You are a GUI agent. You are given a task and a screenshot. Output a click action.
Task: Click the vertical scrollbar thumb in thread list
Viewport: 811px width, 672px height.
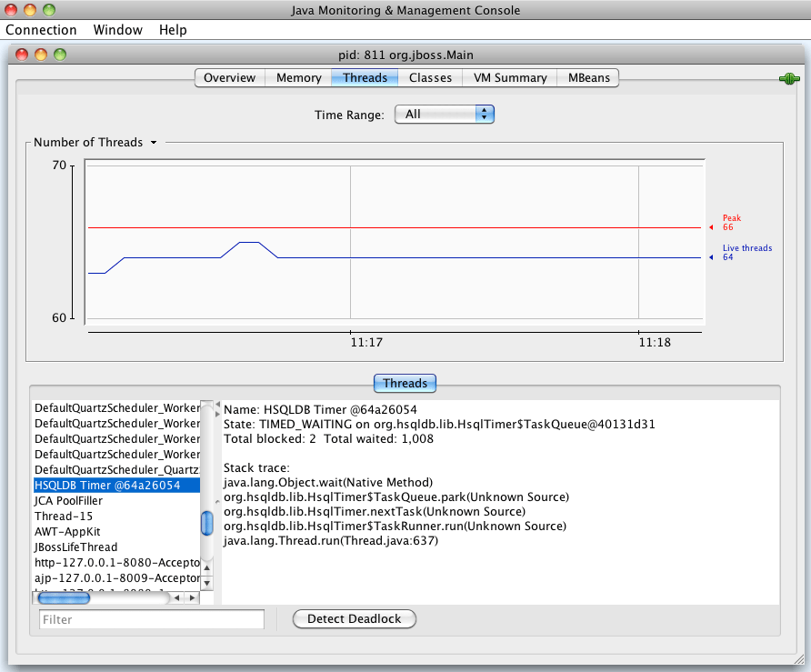click(206, 523)
